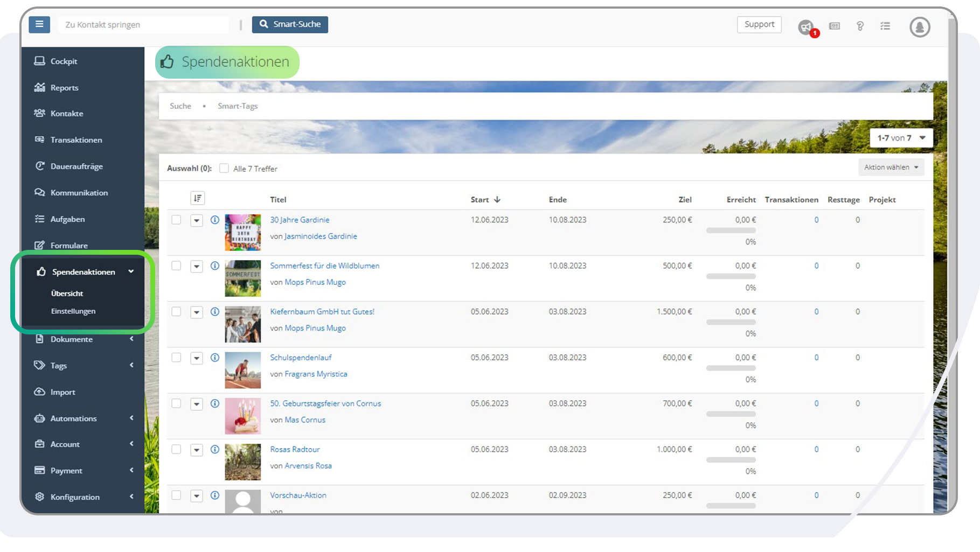This screenshot has width=980, height=552.
Task: Check the row checkbox for 30 Jahre Gardinie
Action: pyautogui.click(x=176, y=220)
